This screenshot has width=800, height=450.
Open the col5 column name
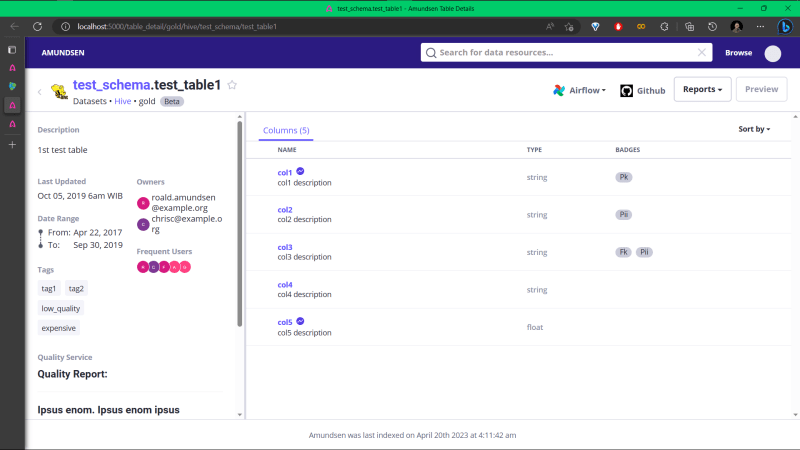285,322
